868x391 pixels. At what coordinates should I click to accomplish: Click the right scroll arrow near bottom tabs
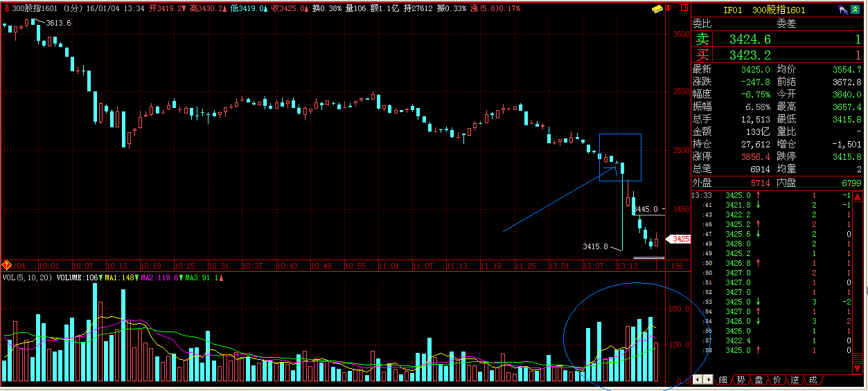[709, 379]
